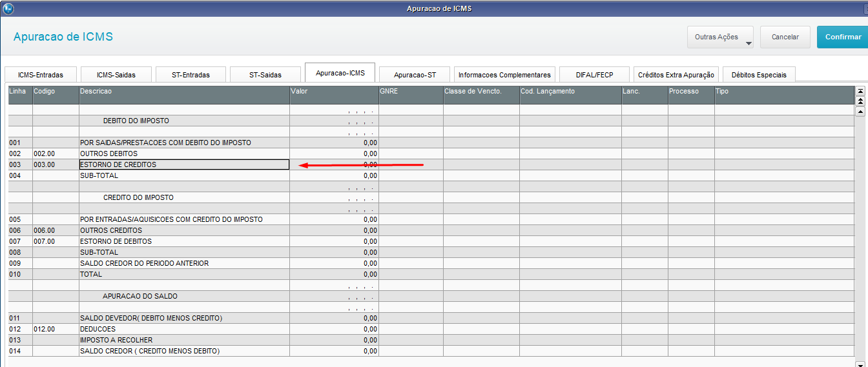Select the CREDITO DO IMPOSTO heading row
This screenshot has width=868, height=367.
point(431,197)
